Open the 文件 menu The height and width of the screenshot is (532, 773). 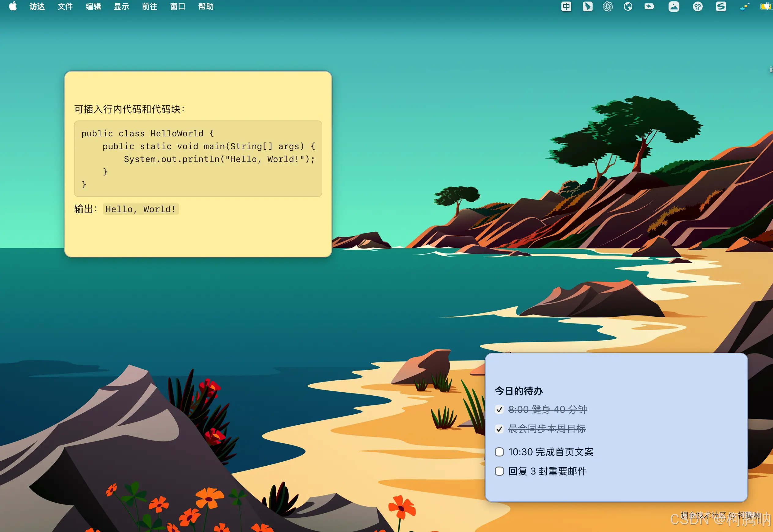[65, 6]
